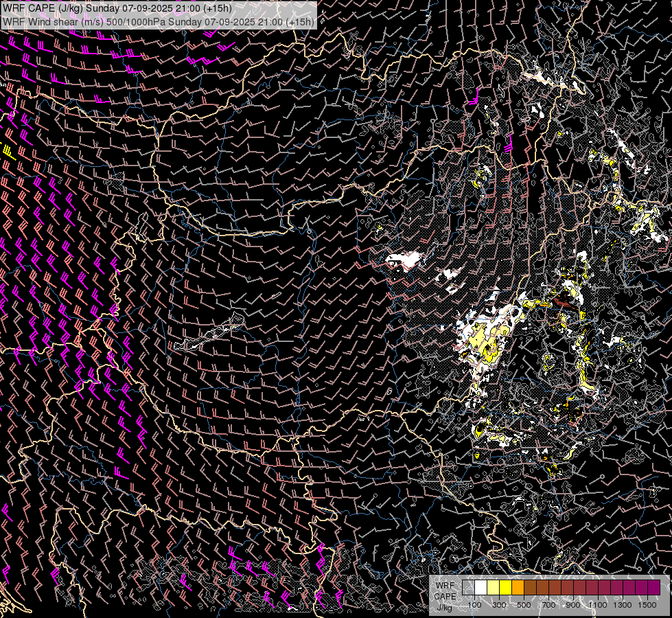Click the bright yellow CAPE legend swatch
This screenshot has height=618, width=672.
(506, 587)
